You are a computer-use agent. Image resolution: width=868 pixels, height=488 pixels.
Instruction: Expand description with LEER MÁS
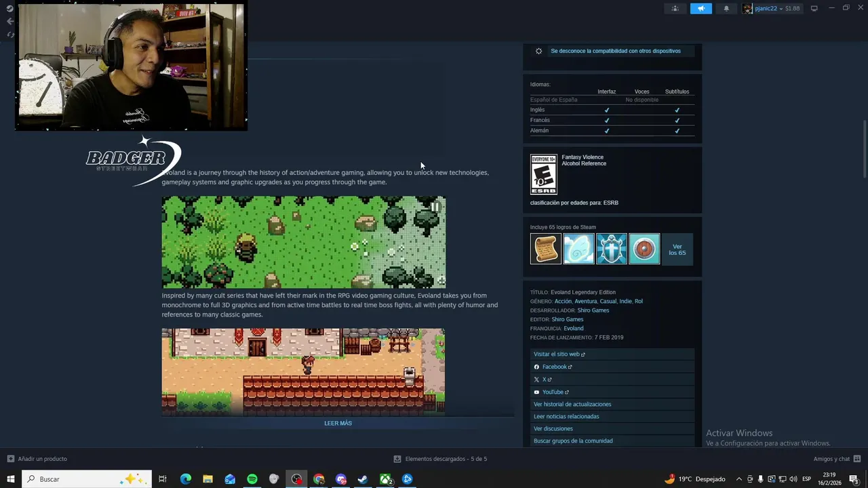click(x=338, y=423)
